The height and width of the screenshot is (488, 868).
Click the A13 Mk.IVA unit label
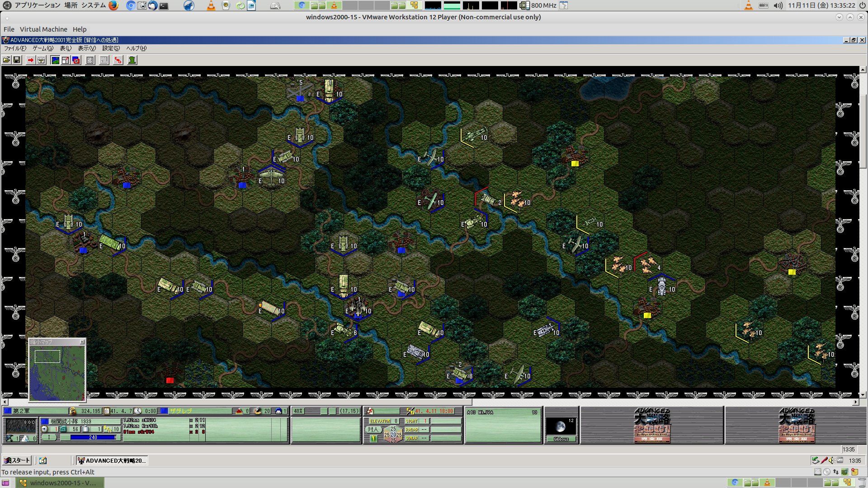480,412
